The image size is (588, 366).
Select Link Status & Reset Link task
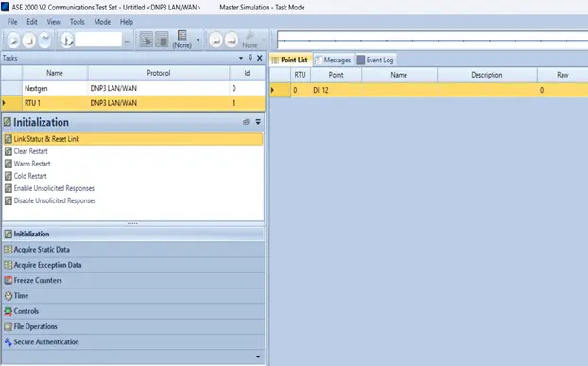pyautogui.click(x=133, y=139)
